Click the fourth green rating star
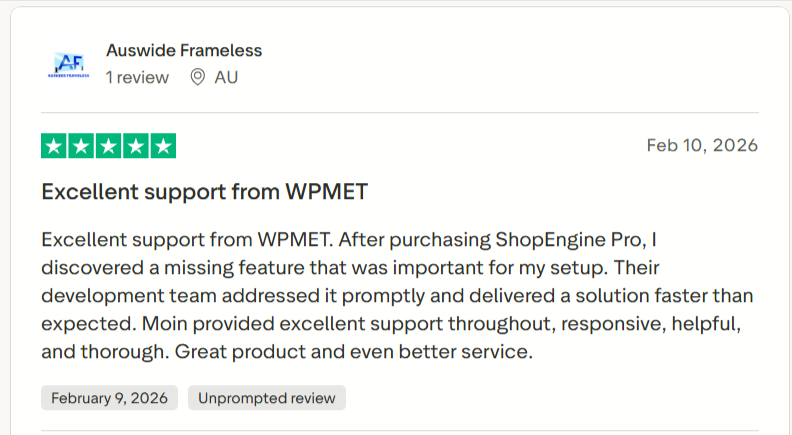This screenshot has width=792, height=435. [135, 146]
